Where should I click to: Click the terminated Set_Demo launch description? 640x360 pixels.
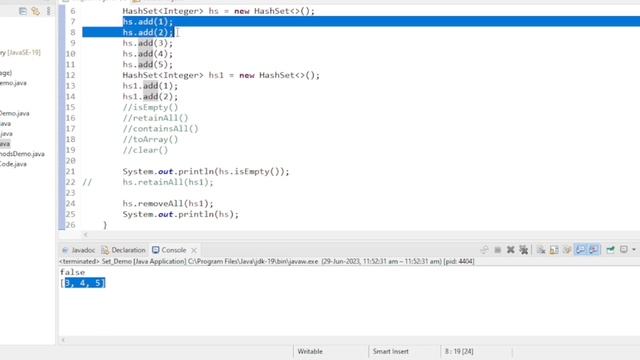click(x=267, y=261)
